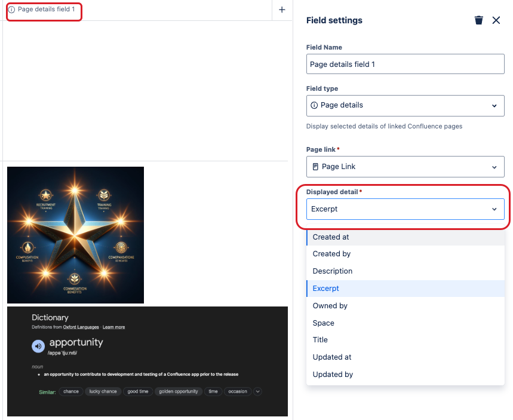
Task: Click the apportunity headword text
Action: click(x=76, y=342)
